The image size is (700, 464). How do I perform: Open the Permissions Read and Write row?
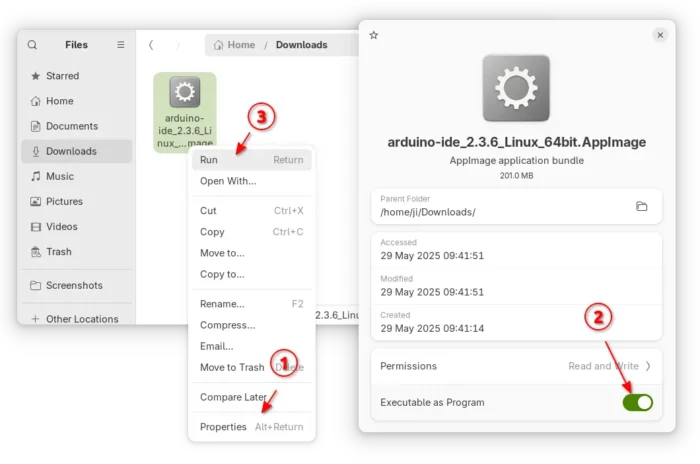tap(517, 366)
